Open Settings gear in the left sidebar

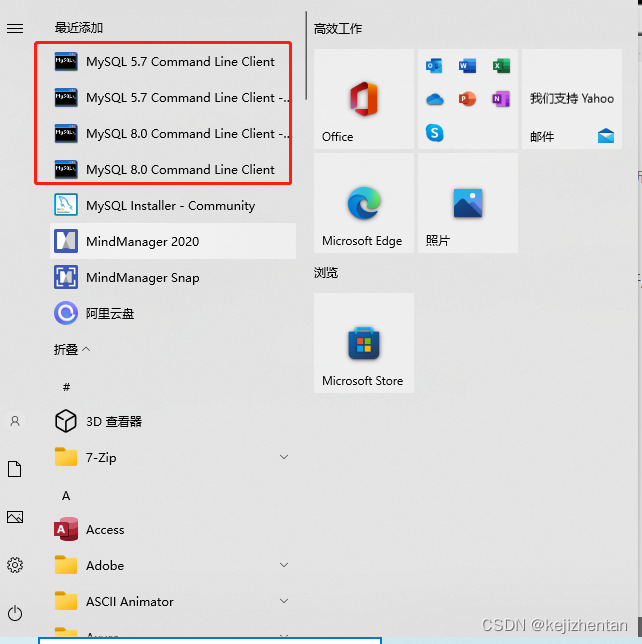[15, 565]
